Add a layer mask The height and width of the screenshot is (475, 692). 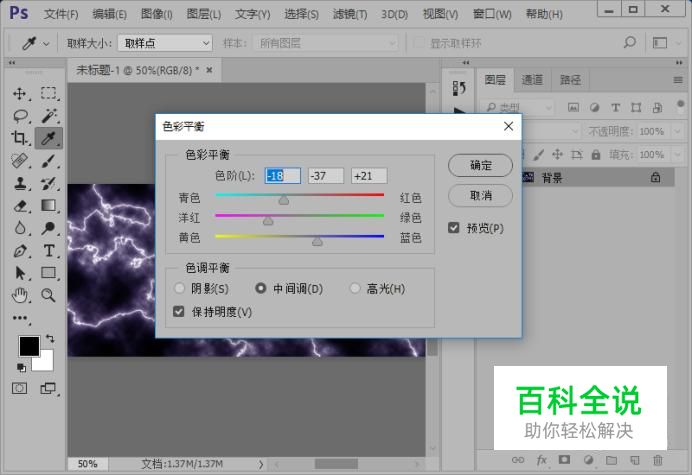click(x=564, y=460)
